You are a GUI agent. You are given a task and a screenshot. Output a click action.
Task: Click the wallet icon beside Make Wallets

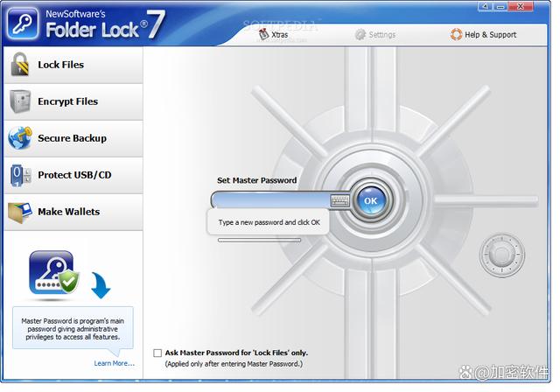[x=20, y=212]
